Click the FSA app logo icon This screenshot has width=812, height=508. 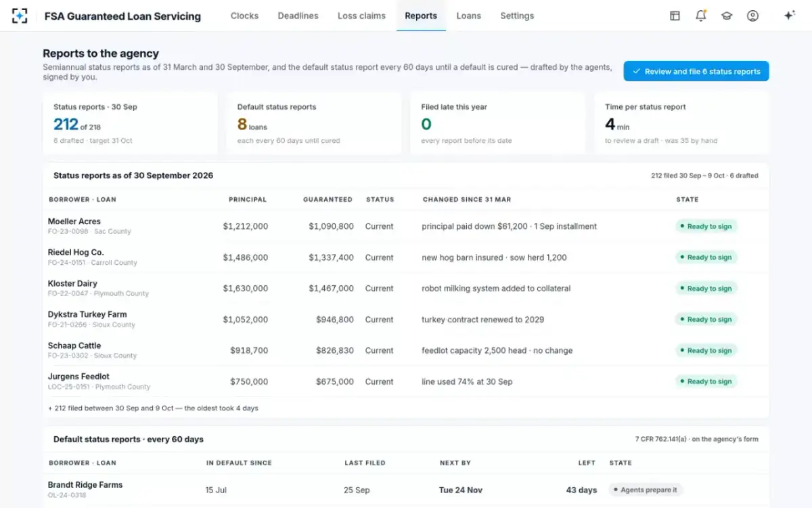click(20, 16)
